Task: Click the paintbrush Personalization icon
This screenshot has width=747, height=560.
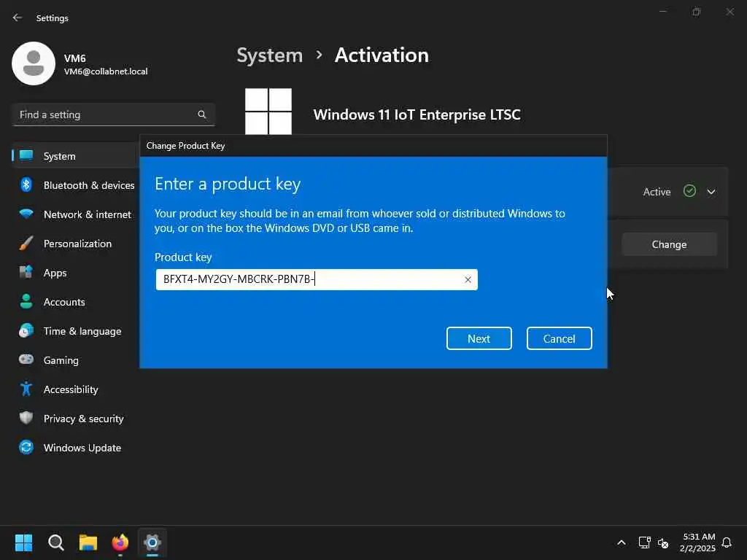Action: pos(26,243)
